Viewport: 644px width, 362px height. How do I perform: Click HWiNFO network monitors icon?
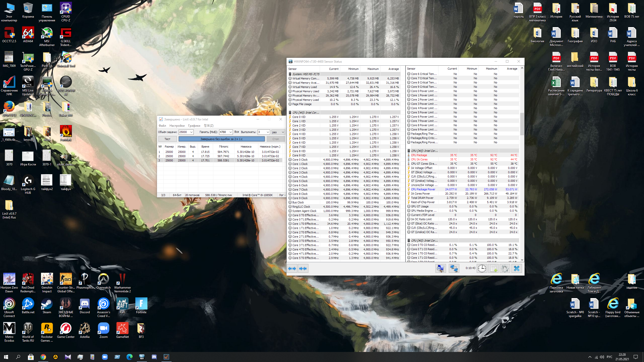pyautogui.click(x=454, y=268)
